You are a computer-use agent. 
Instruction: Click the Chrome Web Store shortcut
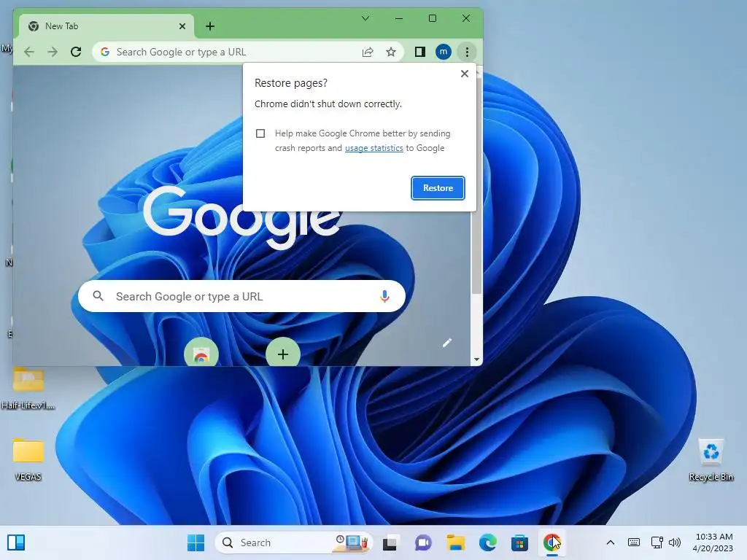pyautogui.click(x=201, y=354)
